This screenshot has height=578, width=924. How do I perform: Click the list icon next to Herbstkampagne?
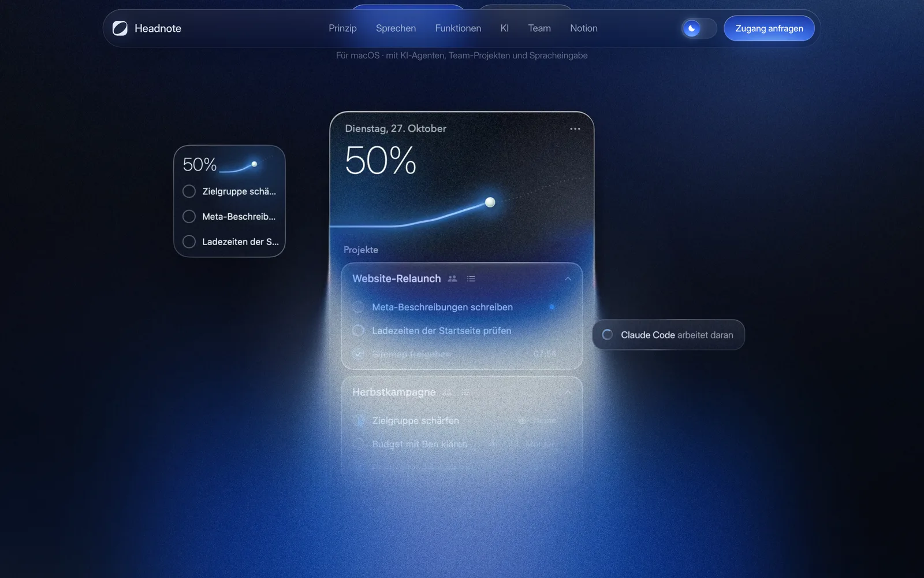466,392
